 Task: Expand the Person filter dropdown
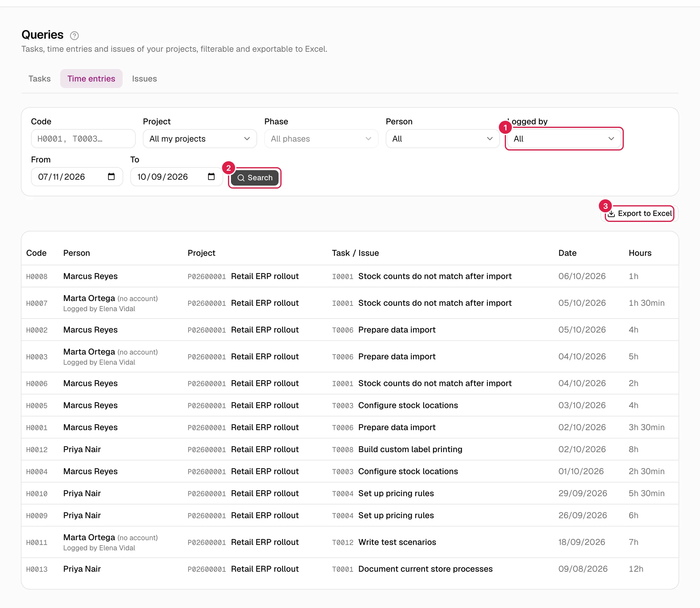443,139
